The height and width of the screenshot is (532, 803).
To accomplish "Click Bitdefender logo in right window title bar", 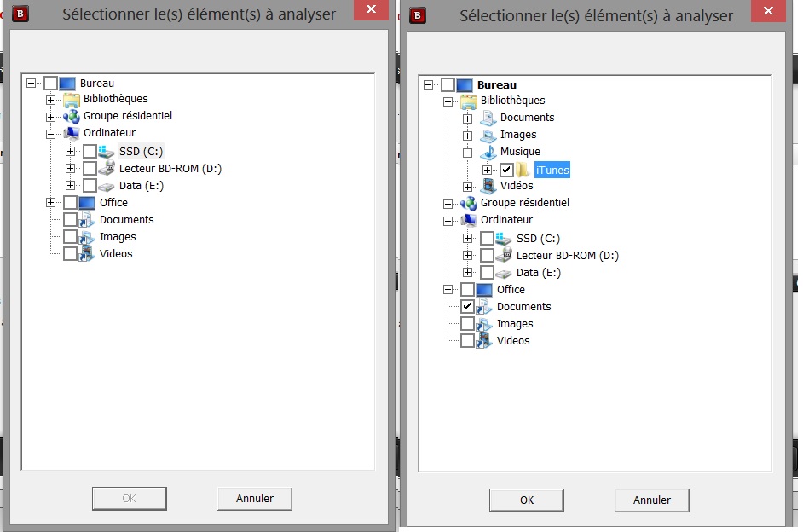I will pos(418,15).
